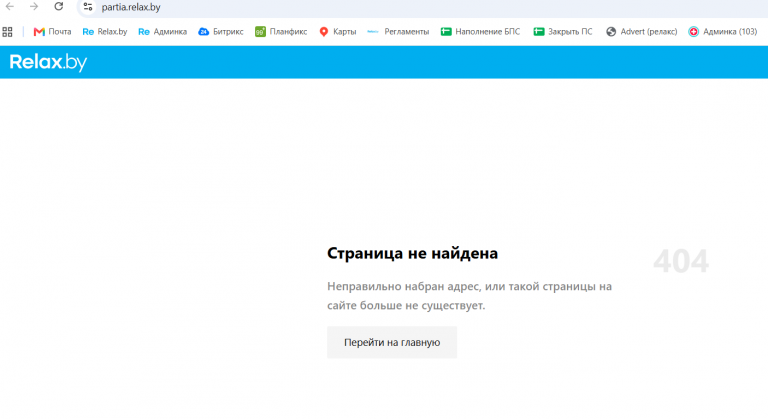Viewport: 768px width, 419px height.
Task: Reload the page with the refresh icon
Action: pyautogui.click(x=58, y=7)
